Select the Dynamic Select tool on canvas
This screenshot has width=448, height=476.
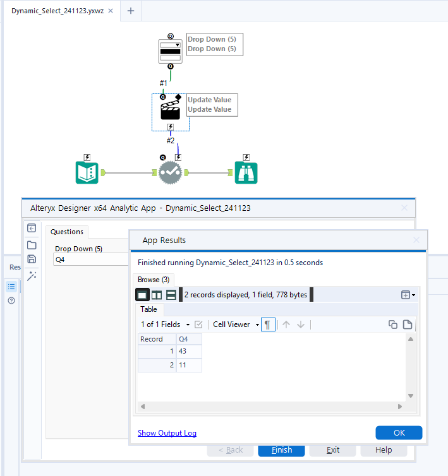tap(170, 173)
